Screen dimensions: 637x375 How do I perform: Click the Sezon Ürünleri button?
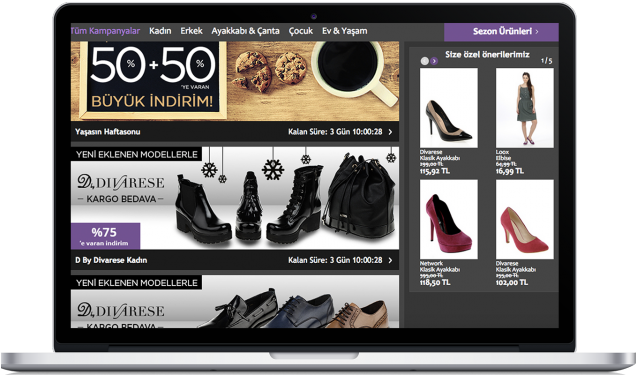501,32
